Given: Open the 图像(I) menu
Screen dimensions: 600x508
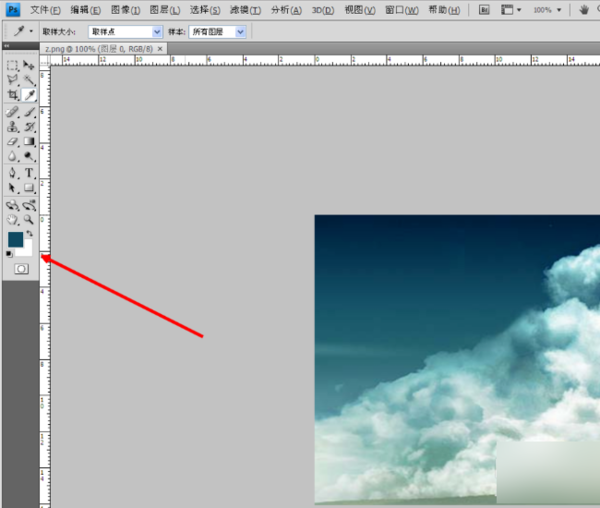Looking at the screenshot, I should 126,10.
